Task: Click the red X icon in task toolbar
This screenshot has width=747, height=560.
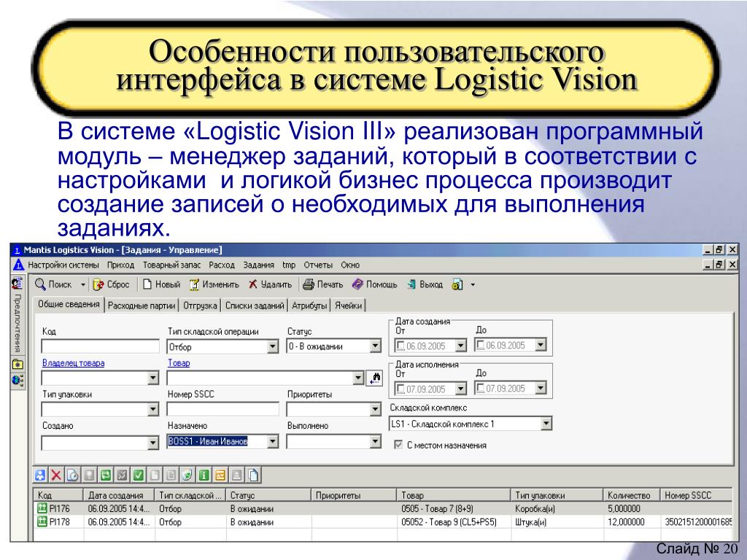Action: [x=56, y=475]
